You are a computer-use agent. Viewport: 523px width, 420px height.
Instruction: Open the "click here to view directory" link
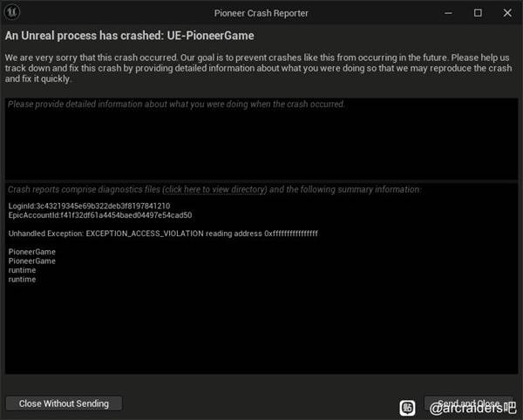[x=214, y=189]
